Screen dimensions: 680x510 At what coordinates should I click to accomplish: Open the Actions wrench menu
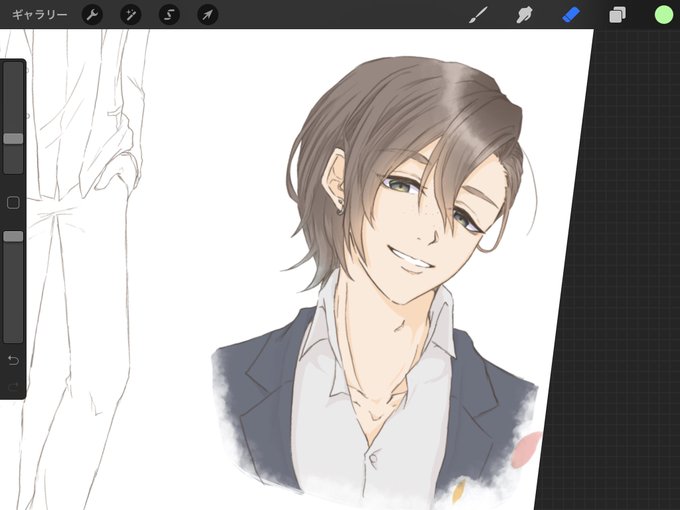[x=92, y=15]
